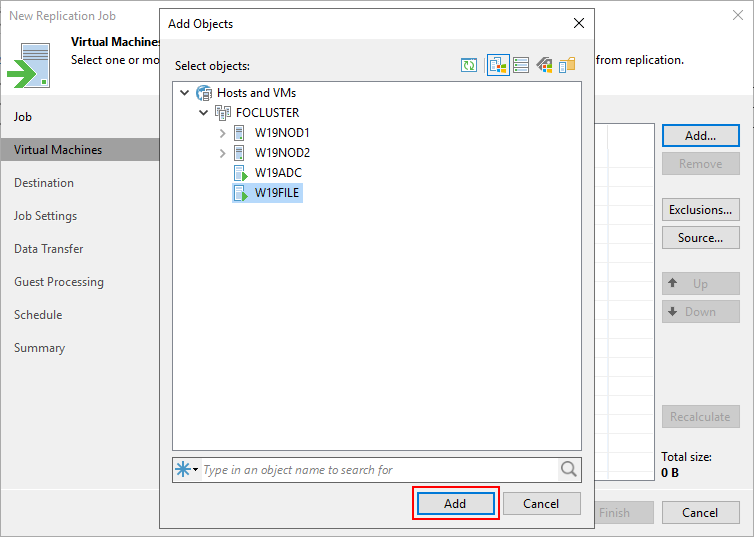The image size is (754, 537).
Task: Click the Exclusions... button
Action: tap(701, 210)
